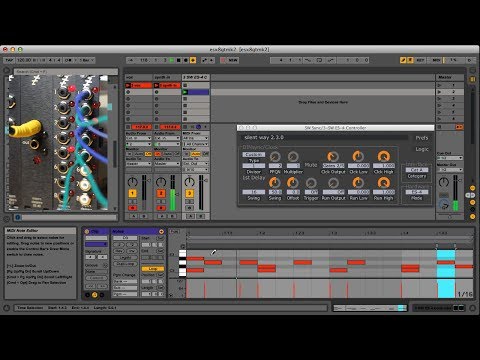
Task: Switch to the Clip box tab
Action: point(96,231)
